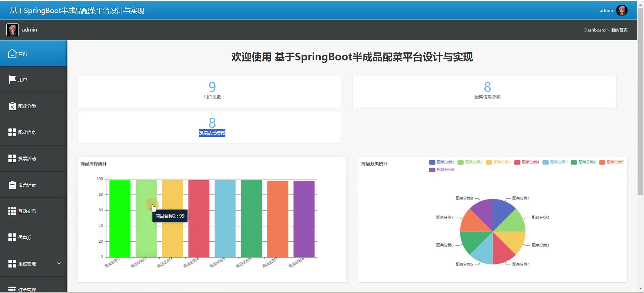
Task: Toggle 配菜分类8 legend entry visibility
Action: [x=441, y=170]
